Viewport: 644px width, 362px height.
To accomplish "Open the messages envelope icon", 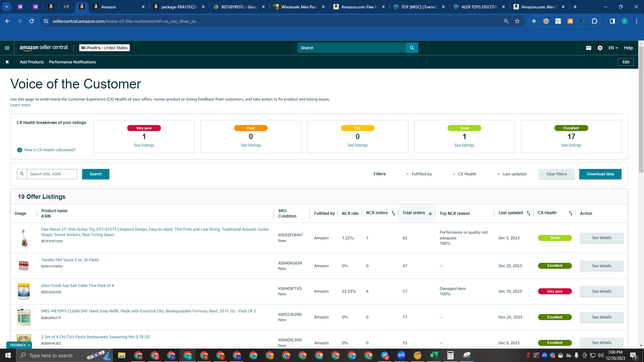I will coord(588,48).
